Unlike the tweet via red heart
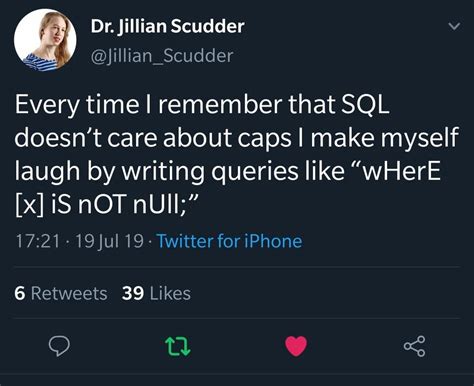This screenshot has height=386, width=474. coord(296,346)
